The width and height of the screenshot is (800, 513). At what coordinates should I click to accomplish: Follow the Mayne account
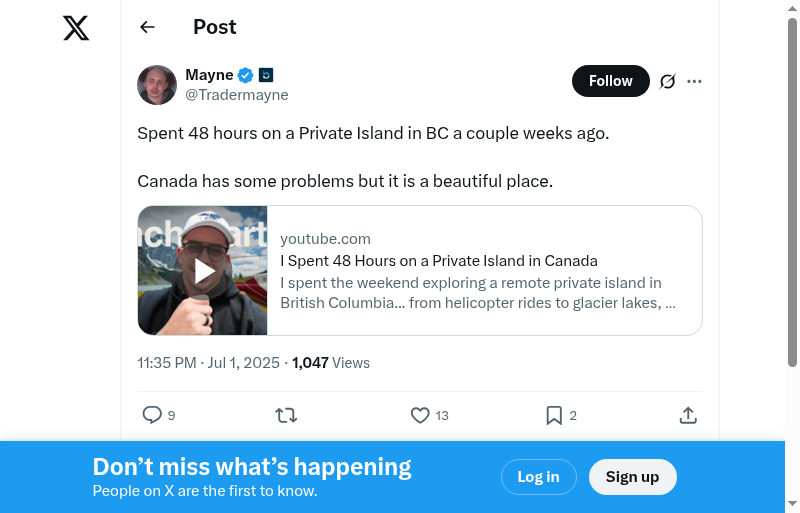click(x=610, y=81)
